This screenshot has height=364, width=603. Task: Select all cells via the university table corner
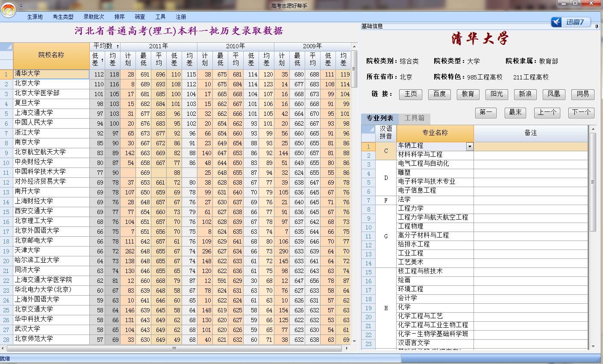6,46
